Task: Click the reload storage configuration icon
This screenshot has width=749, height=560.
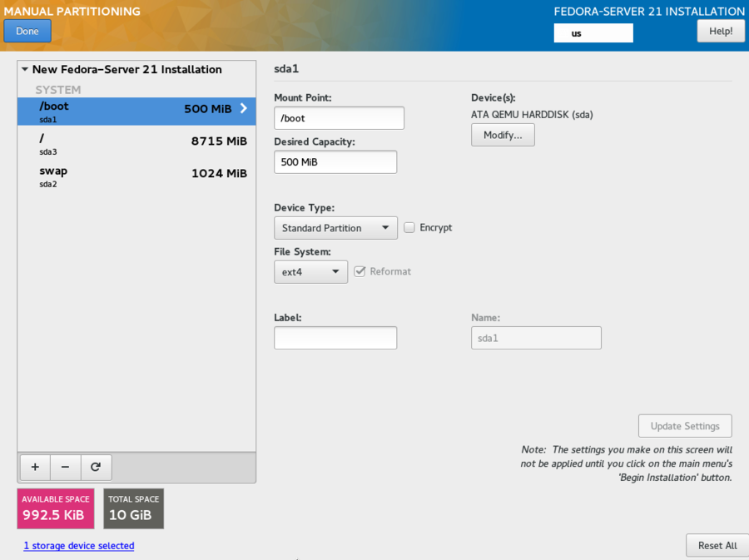Action: click(x=96, y=467)
